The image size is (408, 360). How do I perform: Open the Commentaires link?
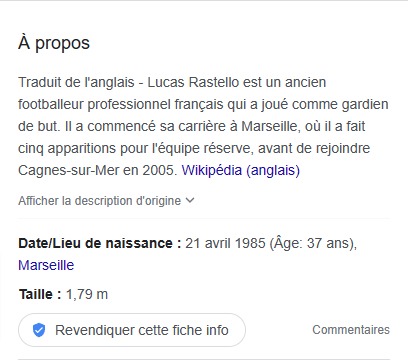point(351,330)
